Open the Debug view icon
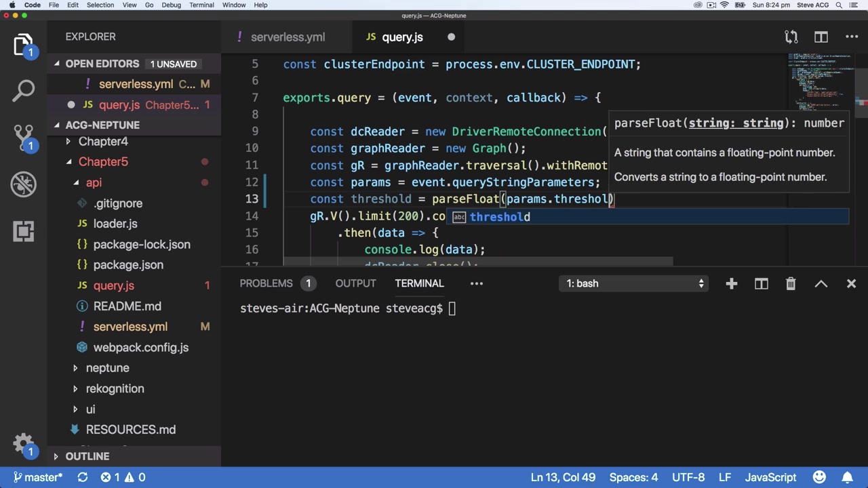Viewport: 868px width, 488px height. coord(24,184)
